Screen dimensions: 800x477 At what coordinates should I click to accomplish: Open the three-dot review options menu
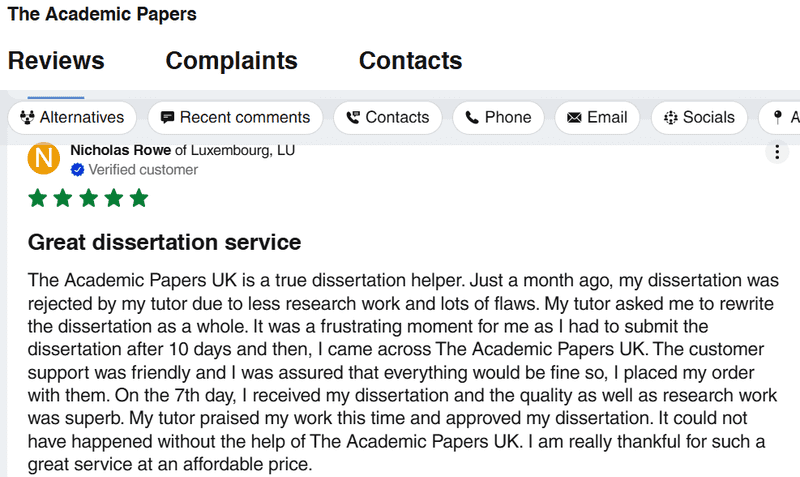coord(776,152)
